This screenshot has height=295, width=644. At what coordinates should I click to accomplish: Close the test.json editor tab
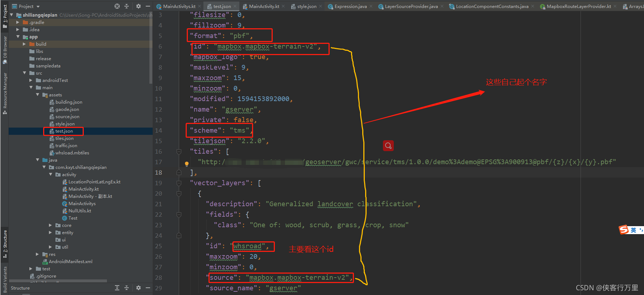point(235,6)
